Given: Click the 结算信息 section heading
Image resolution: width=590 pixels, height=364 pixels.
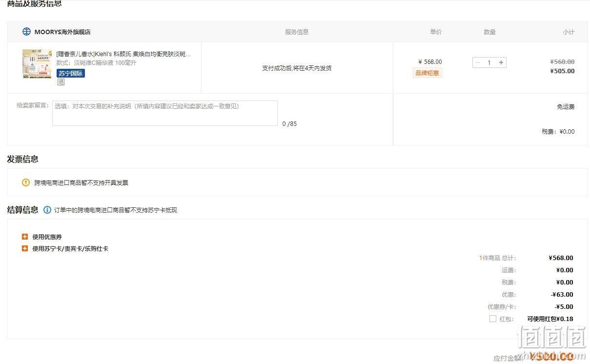Looking at the screenshot, I should (22, 210).
